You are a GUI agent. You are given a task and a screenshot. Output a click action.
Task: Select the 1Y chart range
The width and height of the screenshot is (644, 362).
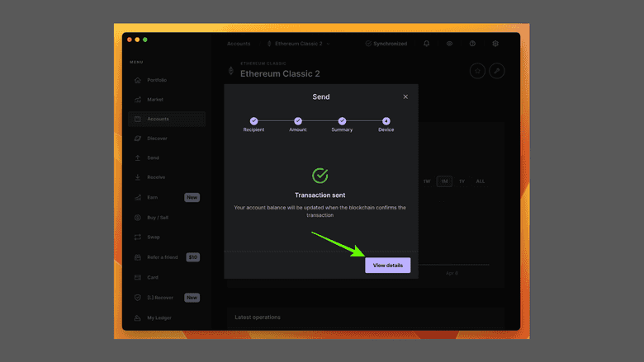(462, 181)
